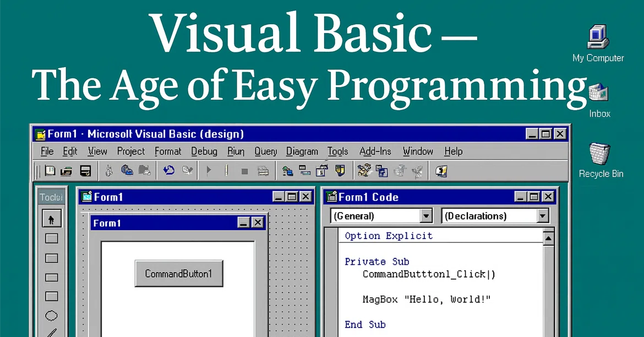Click the Form1 designer window title icon

86,197
